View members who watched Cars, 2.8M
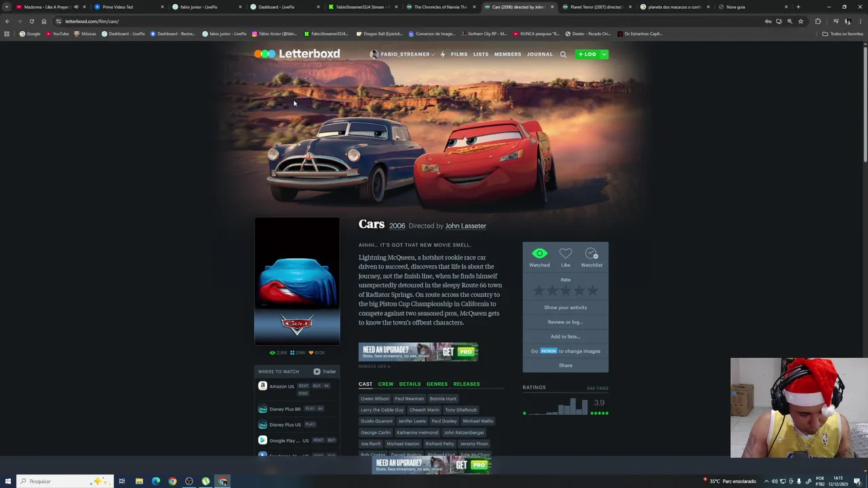 pyautogui.click(x=278, y=352)
